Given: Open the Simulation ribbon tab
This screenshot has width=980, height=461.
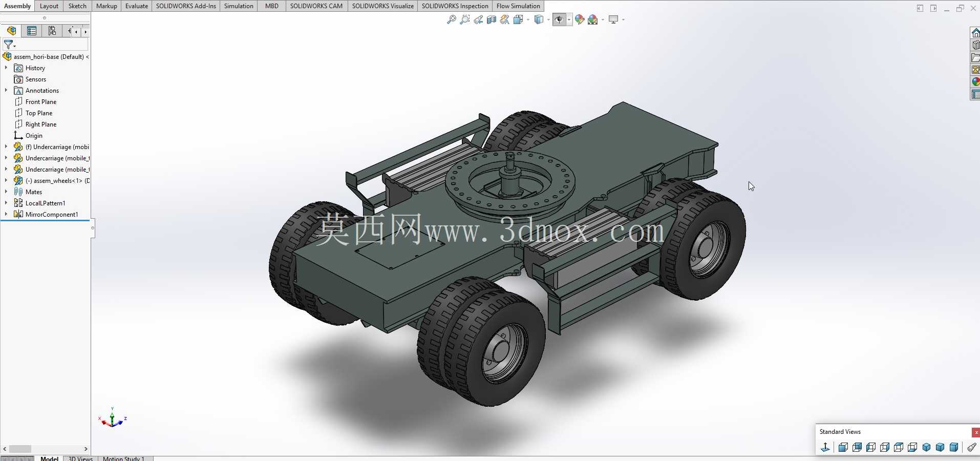Looking at the screenshot, I should 239,6.
